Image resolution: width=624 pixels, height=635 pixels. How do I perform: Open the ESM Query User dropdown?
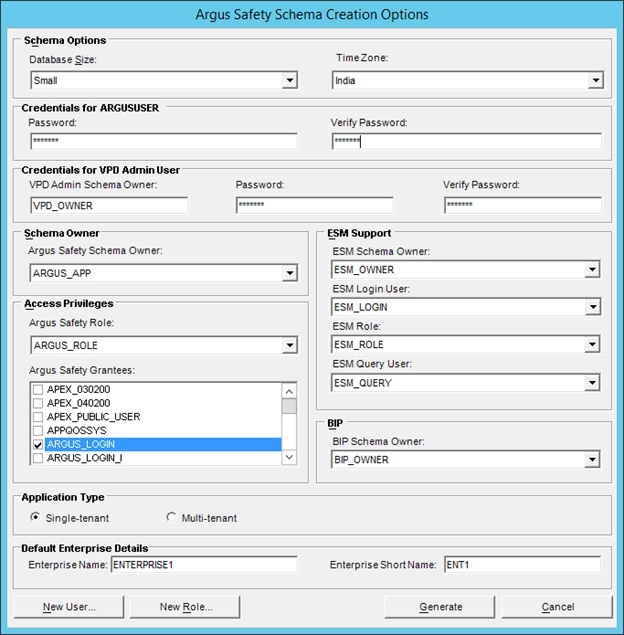point(592,383)
